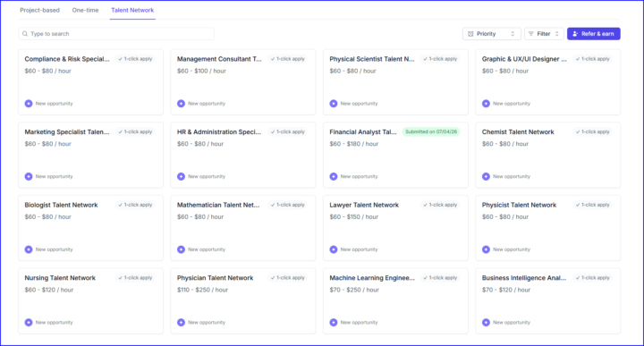The width and height of the screenshot is (644, 346).
Task: Open the Management Consultant card title
Action: [219, 59]
